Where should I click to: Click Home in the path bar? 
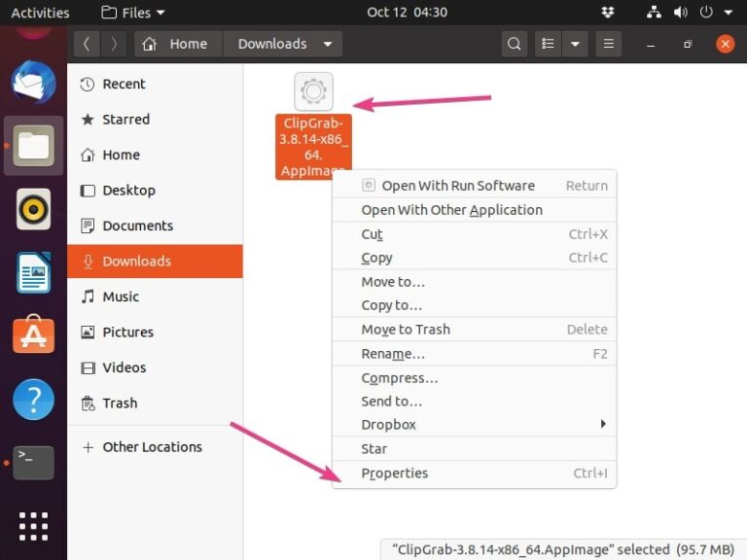179,44
